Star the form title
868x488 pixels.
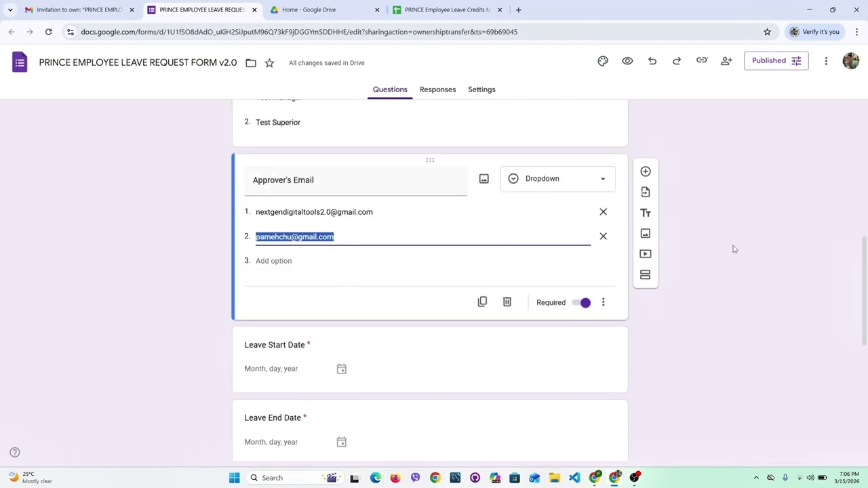coord(269,63)
